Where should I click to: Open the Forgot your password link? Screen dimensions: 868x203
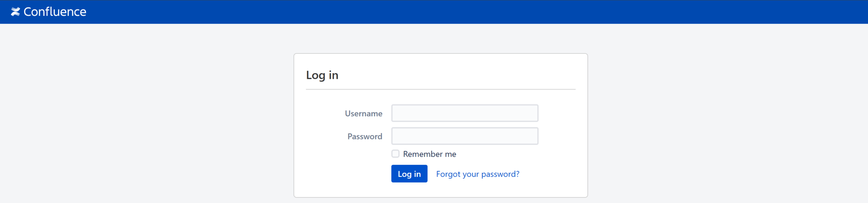pos(477,174)
